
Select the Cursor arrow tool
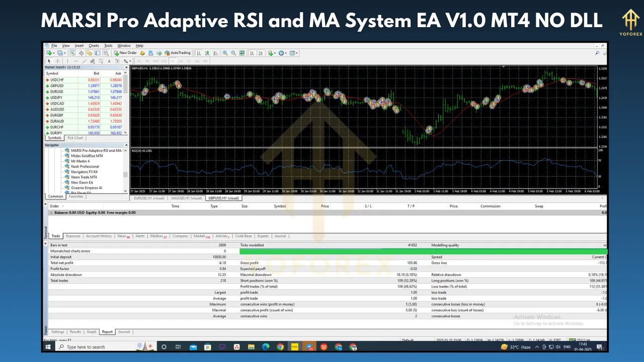click(49, 61)
